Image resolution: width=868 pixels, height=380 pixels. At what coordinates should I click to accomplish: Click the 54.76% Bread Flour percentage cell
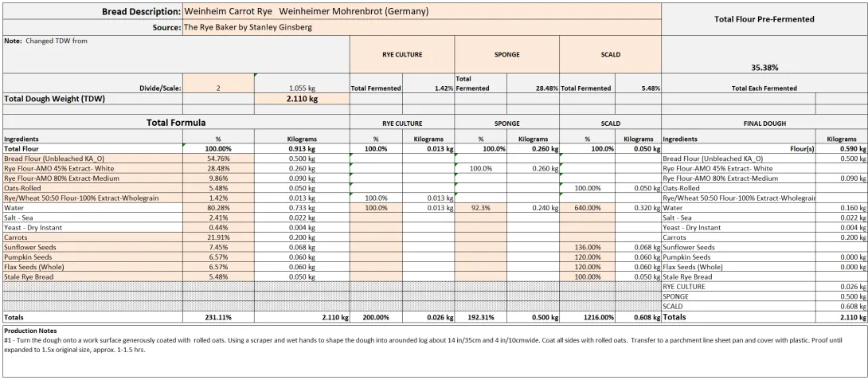click(218, 159)
